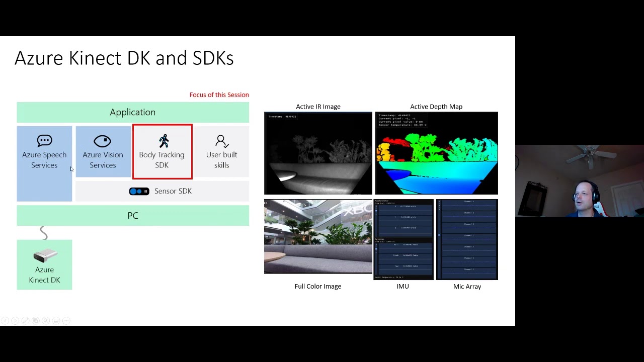Click the speech bubble icon for Azure Speech
The image size is (644, 362).
[44, 141]
